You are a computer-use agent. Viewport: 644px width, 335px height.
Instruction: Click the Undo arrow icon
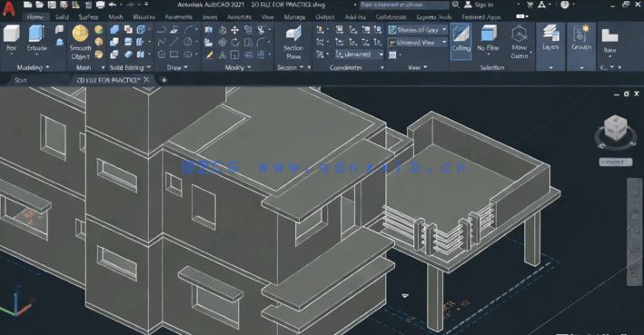click(112, 5)
